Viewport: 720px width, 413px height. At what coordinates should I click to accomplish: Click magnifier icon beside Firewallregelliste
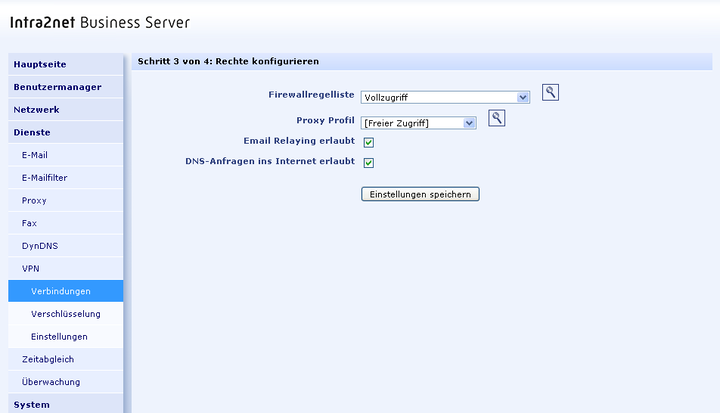pyautogui.click(x=550, y=93)
